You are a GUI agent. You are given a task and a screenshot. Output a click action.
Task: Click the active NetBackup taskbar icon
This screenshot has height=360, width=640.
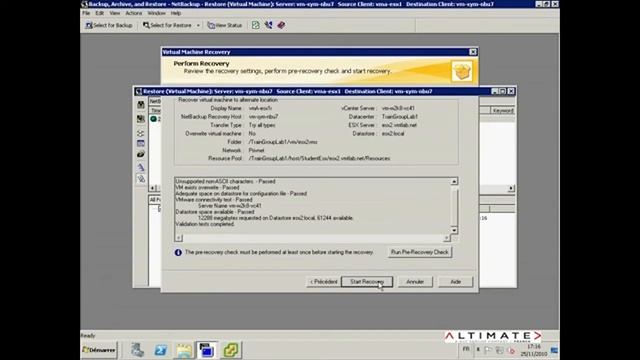point(207,350)
